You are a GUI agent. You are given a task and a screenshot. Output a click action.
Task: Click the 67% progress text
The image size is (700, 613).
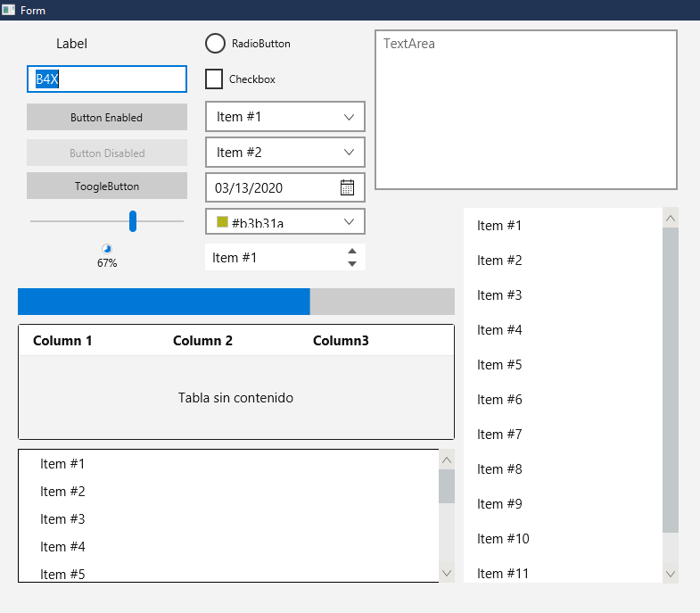107,263
